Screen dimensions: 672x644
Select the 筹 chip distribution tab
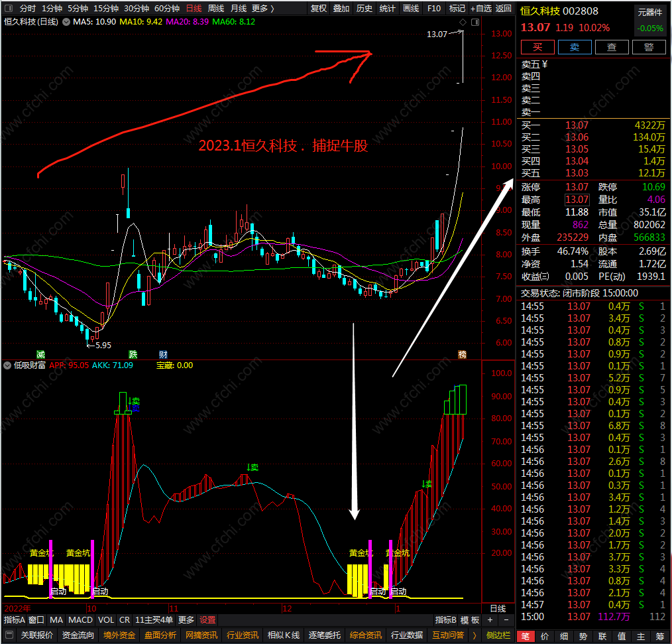point(660,636)
